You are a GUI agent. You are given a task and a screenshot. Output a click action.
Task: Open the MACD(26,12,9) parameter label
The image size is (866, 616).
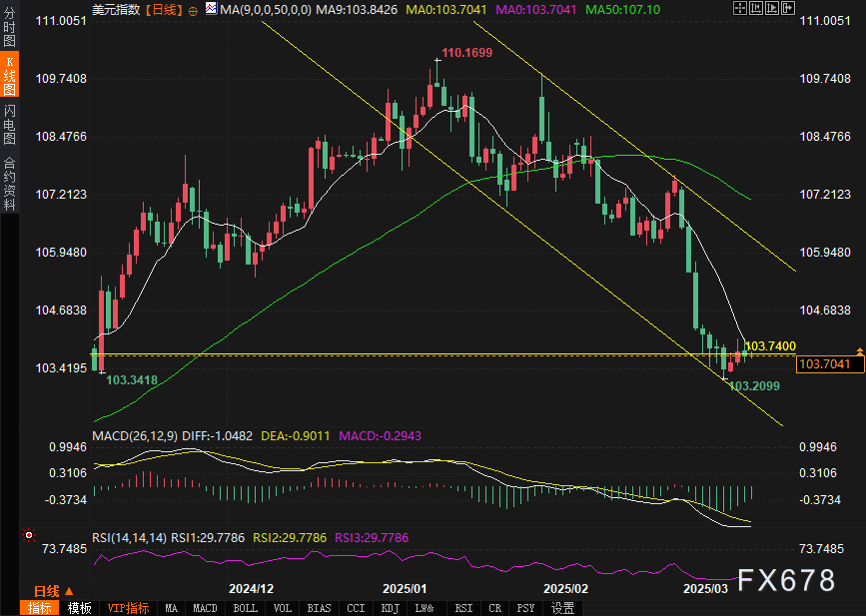click(x=131, y=436)
